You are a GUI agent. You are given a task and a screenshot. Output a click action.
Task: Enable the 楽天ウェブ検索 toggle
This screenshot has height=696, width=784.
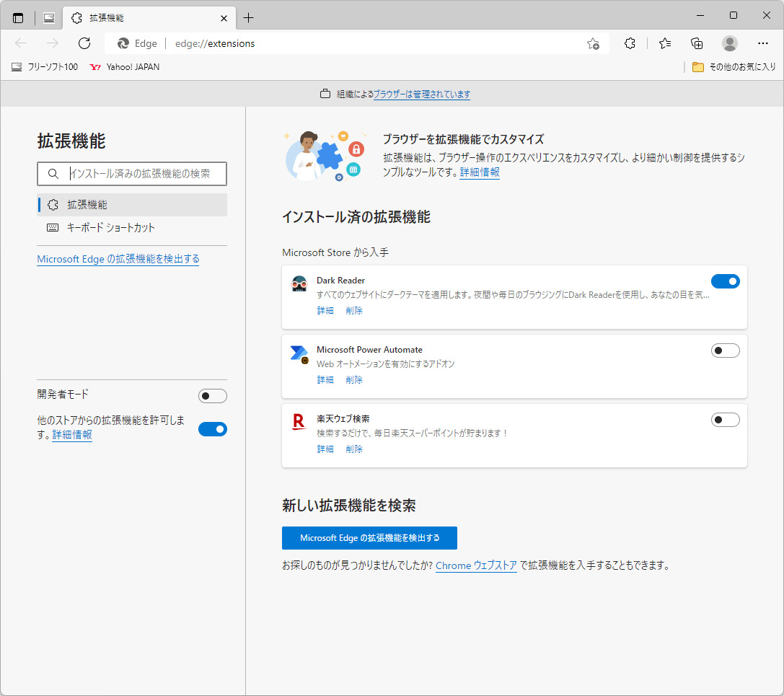coord(725,420)
